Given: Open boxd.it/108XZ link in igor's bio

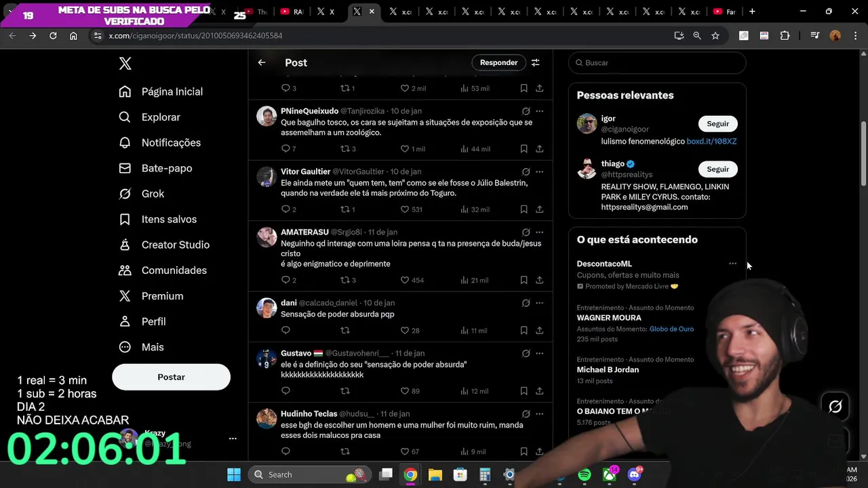Looking at the screenshot, I should tap(711, 141).
